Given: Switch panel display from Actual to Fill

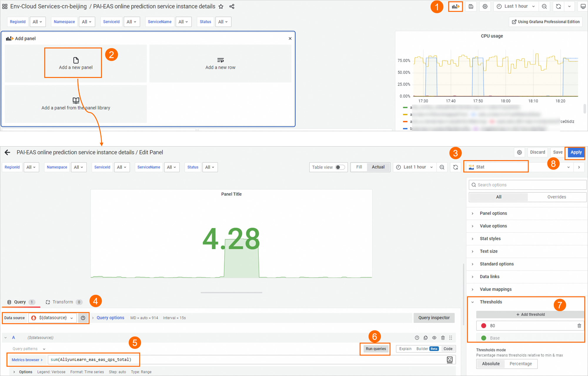Looking at the screenshot, I should point(359,167).
